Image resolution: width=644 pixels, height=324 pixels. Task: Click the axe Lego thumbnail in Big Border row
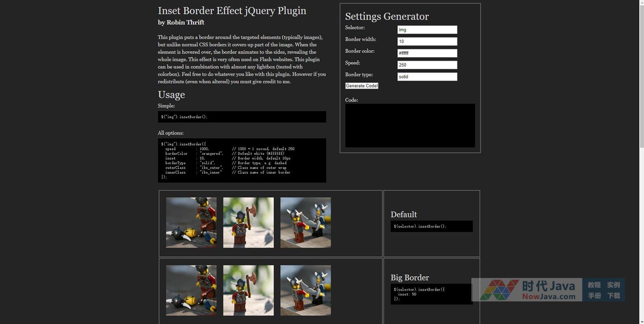click(x=248, y=290)
